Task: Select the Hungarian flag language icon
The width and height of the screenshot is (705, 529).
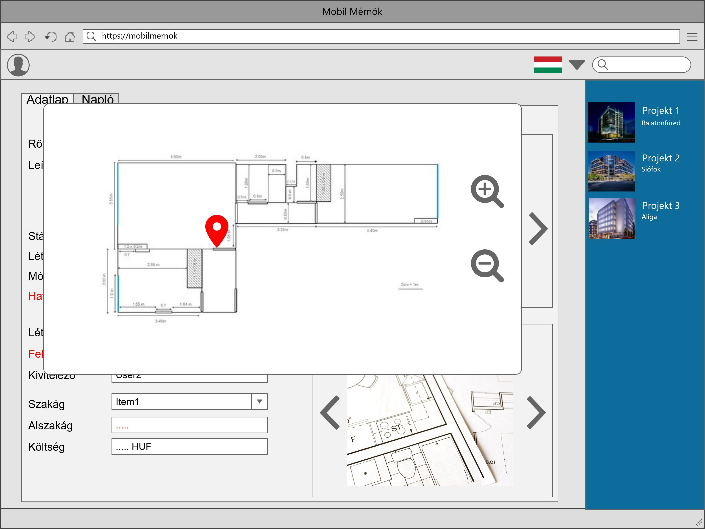Action: pos(547,65)
